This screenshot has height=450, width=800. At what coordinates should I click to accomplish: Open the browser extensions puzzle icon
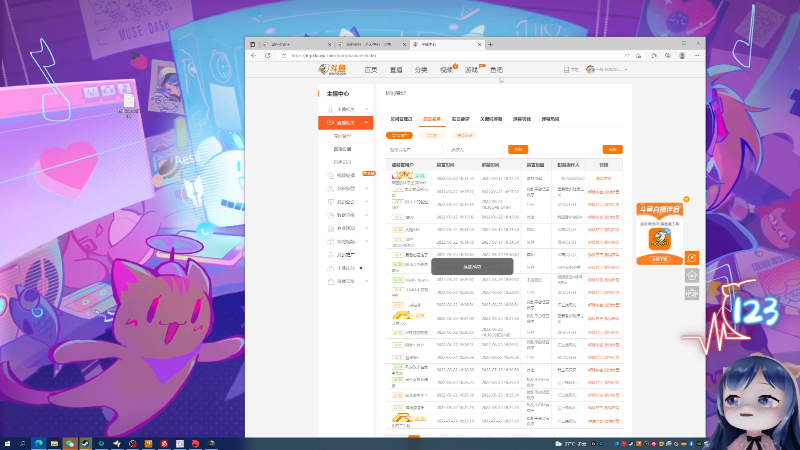(654, 56)
